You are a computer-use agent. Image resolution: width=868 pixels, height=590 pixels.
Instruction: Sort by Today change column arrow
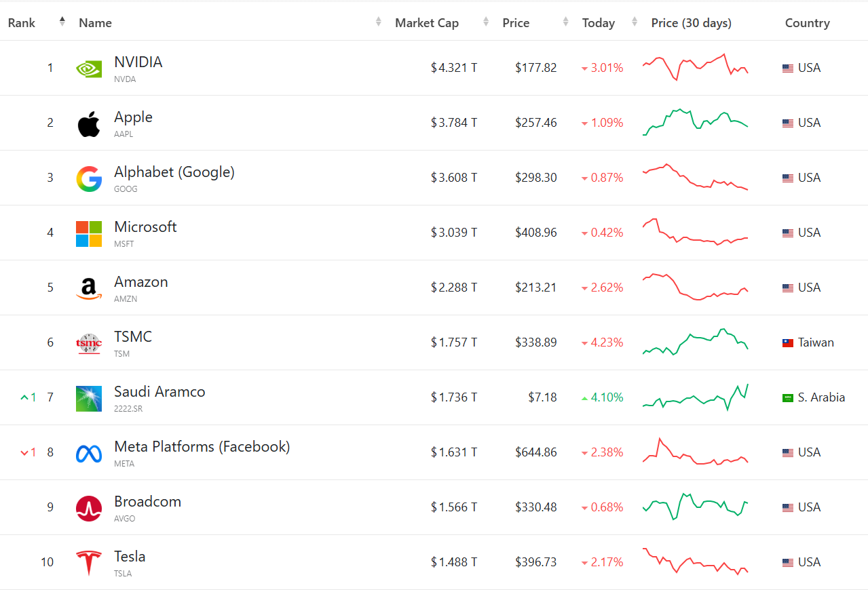[x=635, y=22]
